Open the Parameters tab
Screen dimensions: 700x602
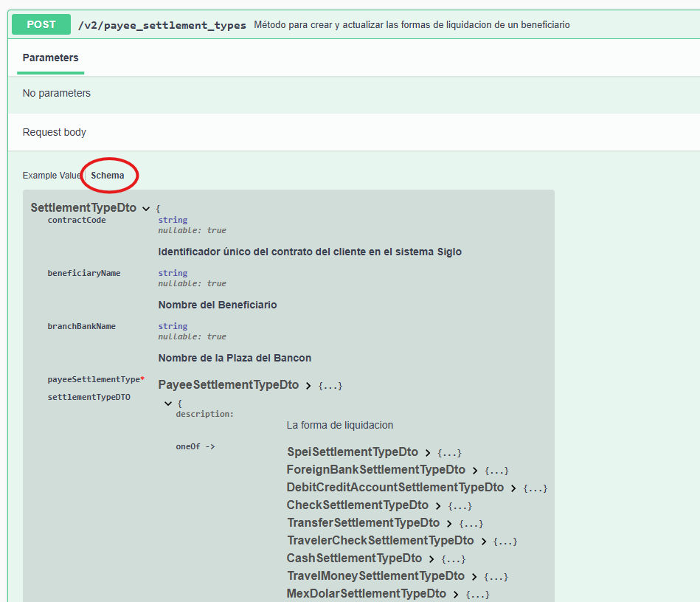tap(50, 58)
